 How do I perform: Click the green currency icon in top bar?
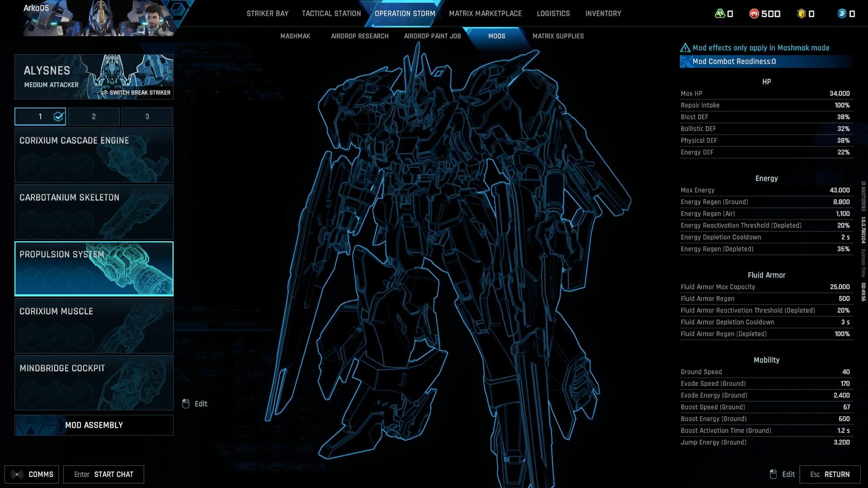(720, 14)
